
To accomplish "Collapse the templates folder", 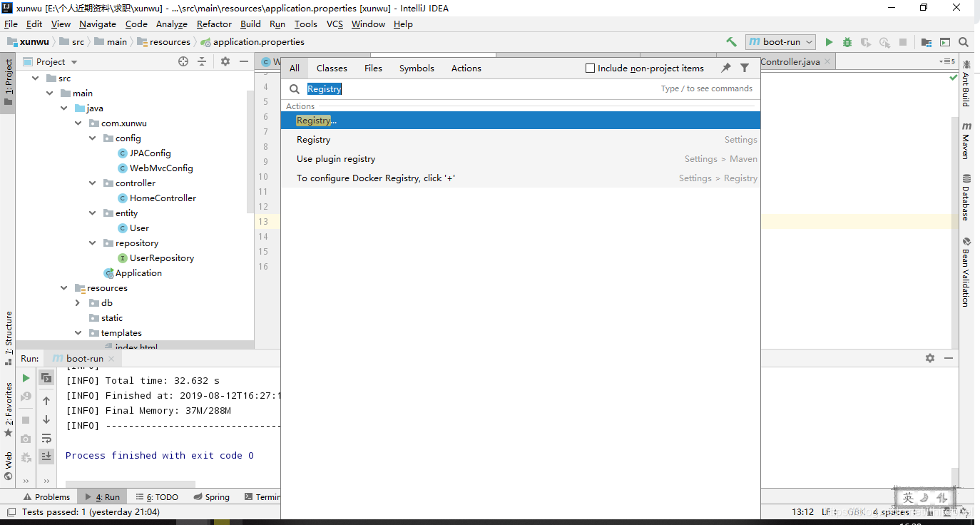I will point(78,333).
